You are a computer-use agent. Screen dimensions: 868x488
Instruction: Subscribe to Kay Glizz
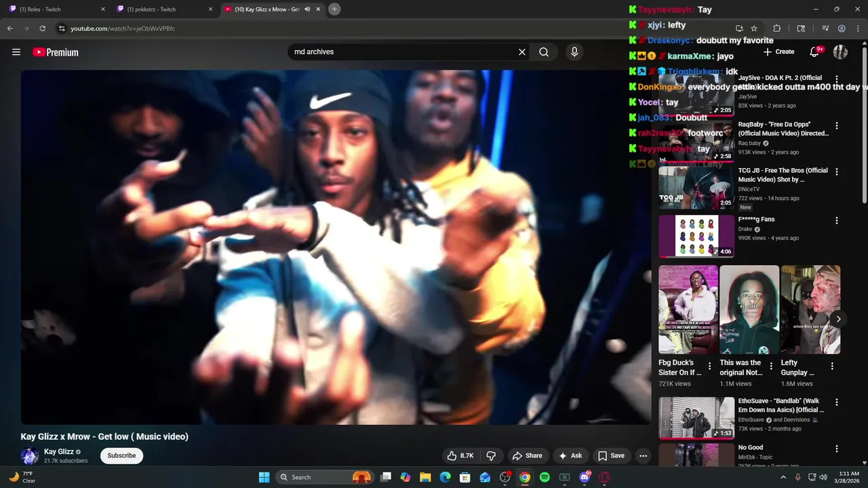(121, 455)
